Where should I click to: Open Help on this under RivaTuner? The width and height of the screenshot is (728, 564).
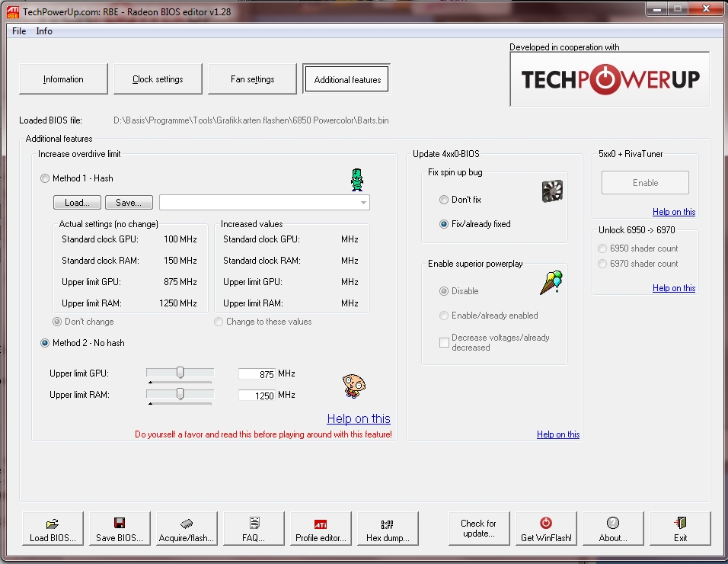[674, 212]
